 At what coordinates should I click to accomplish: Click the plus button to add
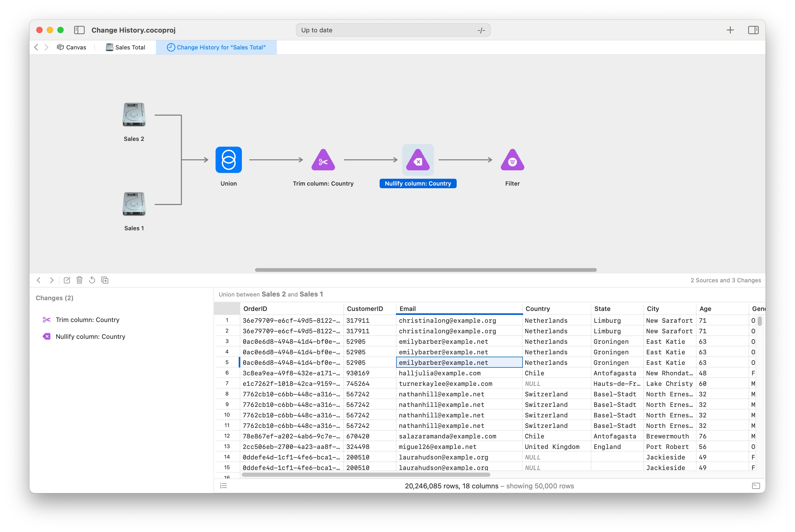[730, 30]
